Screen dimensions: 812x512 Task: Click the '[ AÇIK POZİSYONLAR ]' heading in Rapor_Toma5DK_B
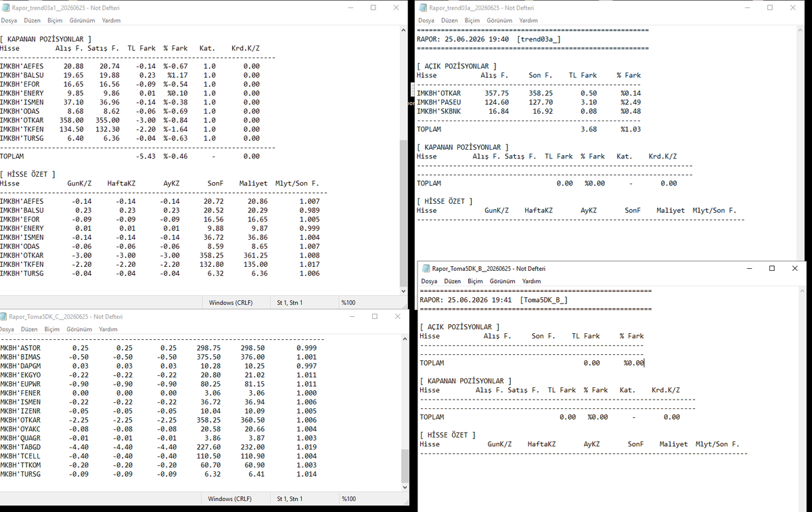point(460,327)
